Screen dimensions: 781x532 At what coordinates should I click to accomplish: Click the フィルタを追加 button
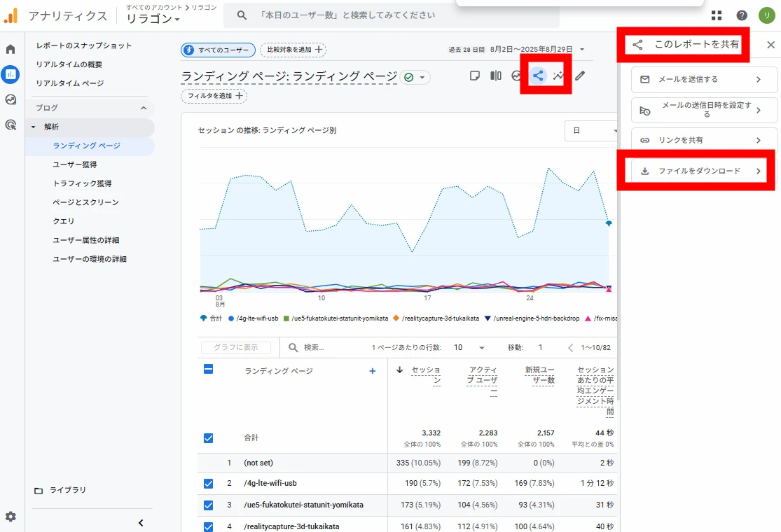click(214, 96)
